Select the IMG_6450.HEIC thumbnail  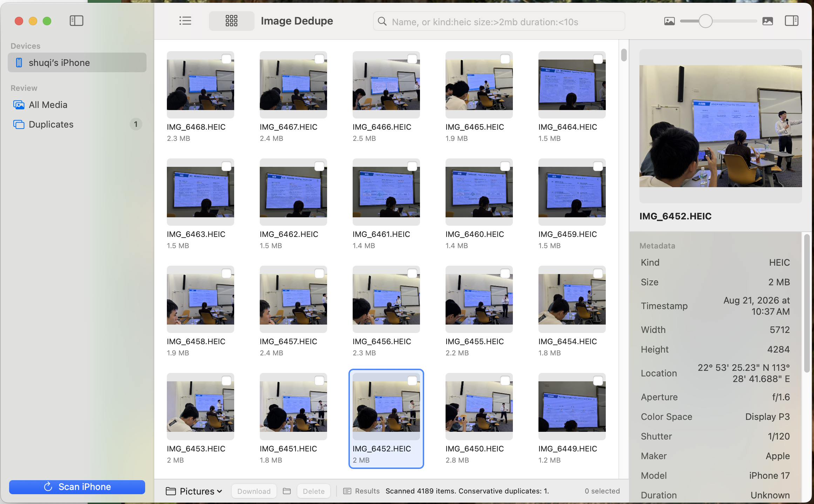[x=479, y=407]
